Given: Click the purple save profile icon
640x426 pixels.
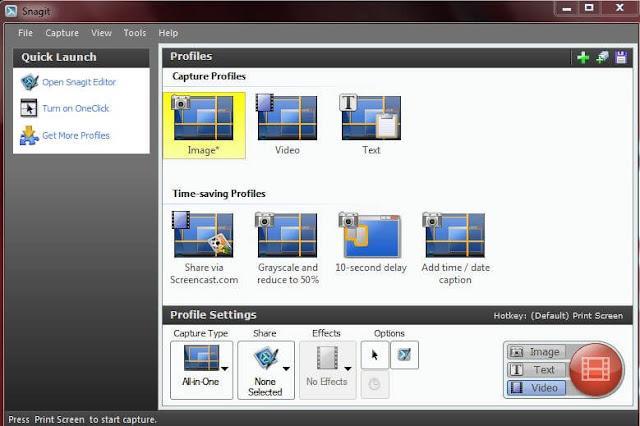Looking at the screenshot, I should coord(621,58).
